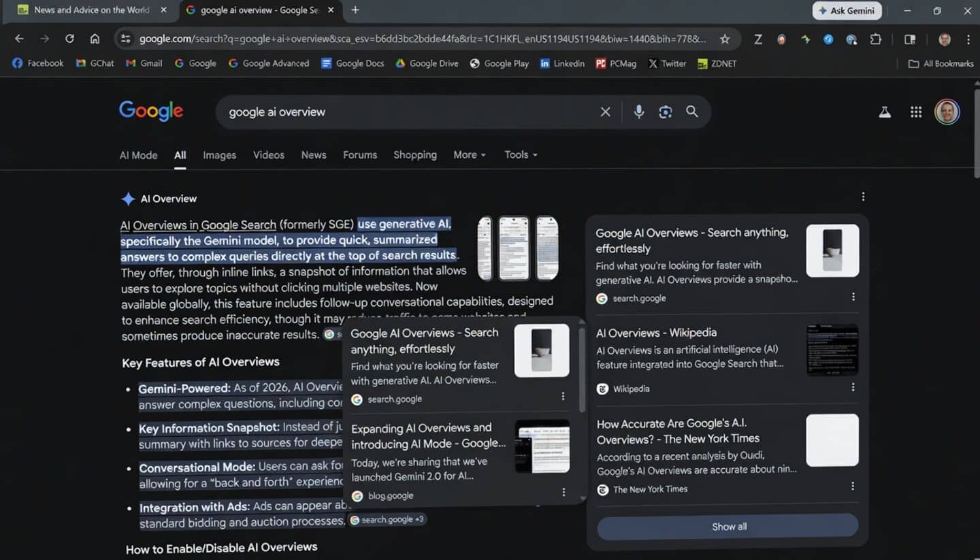Show the Videos results tab
This screenshot has height=560, width=980.
[269, 155]
